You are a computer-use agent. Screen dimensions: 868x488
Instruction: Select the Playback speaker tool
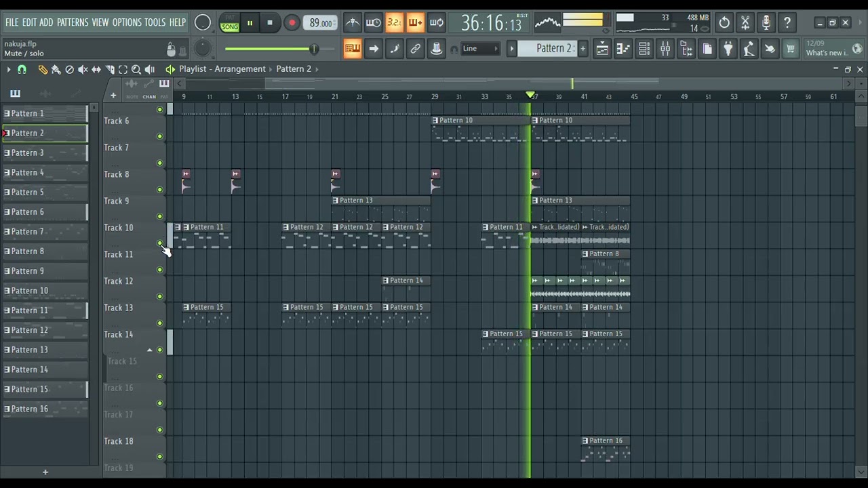coord(150,69)
